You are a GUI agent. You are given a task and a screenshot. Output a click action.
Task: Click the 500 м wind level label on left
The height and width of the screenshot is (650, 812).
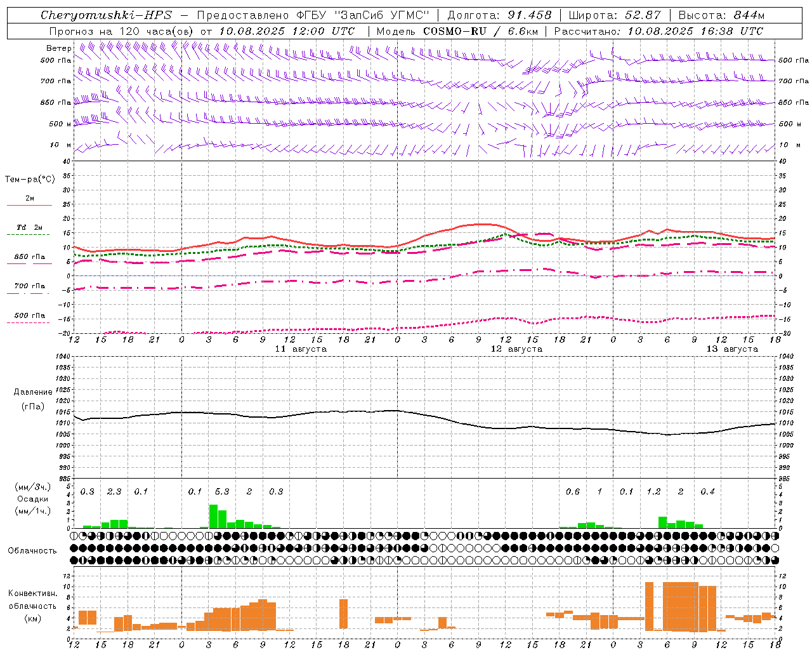click(61, 124)
